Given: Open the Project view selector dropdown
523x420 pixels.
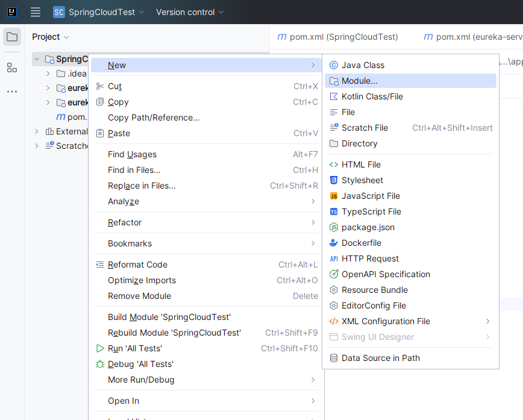Looking at the screenshot, I should tap(51, 37).
